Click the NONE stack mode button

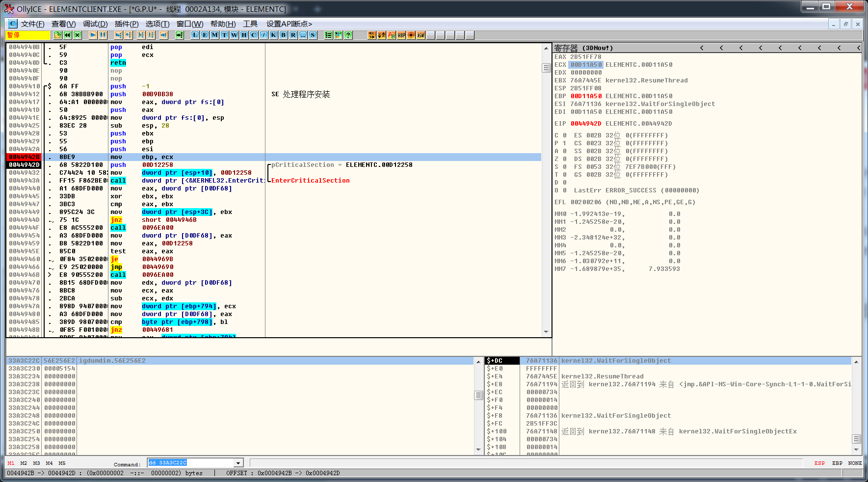click(855, 463)
